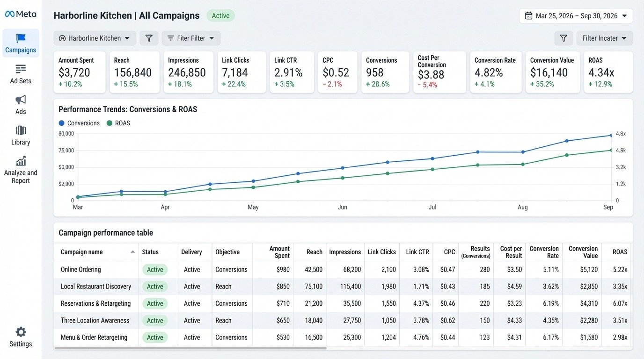Viewport: 644px width, 359px height.
Task: Open the Filter Incater dropdown
Action: [x=604, y=38]
